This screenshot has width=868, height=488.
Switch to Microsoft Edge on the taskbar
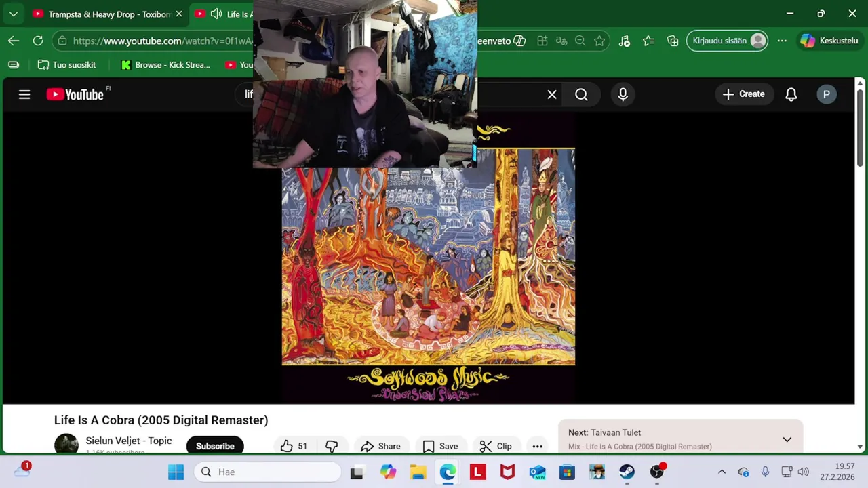pyautogui.click(x=448, y=472)
